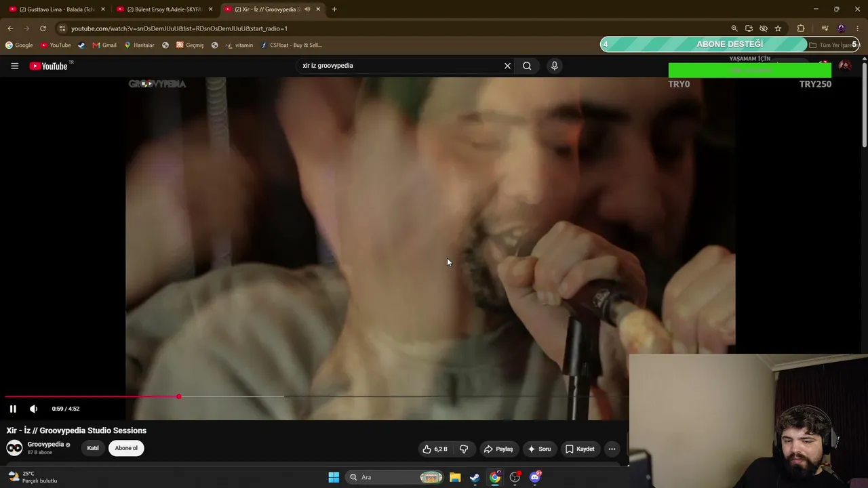
Task: Open the Steam bookmark icon
Action: click(81, 45)
